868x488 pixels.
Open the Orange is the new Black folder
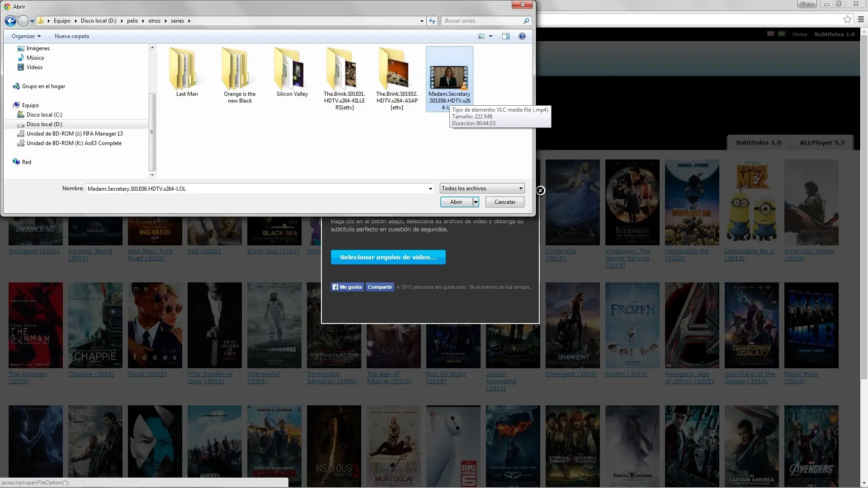click(x=240, y=75)
